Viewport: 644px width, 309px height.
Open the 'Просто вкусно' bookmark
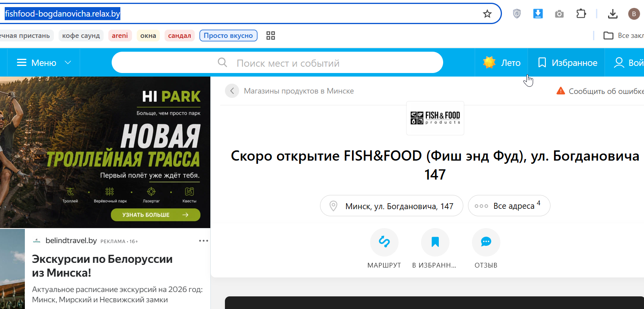[228, 36]
